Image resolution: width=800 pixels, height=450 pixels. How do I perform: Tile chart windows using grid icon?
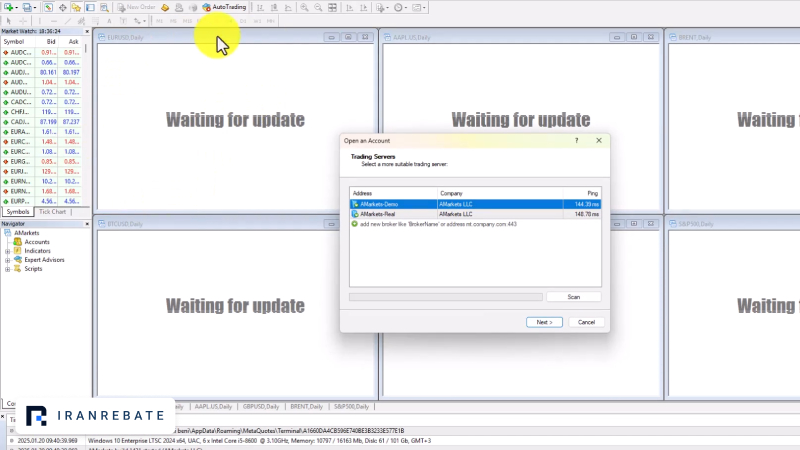[332, 7]
